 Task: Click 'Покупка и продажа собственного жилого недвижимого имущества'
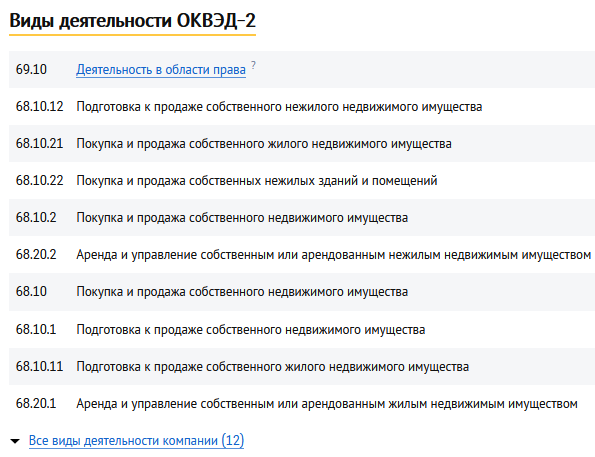pos(264,144)
